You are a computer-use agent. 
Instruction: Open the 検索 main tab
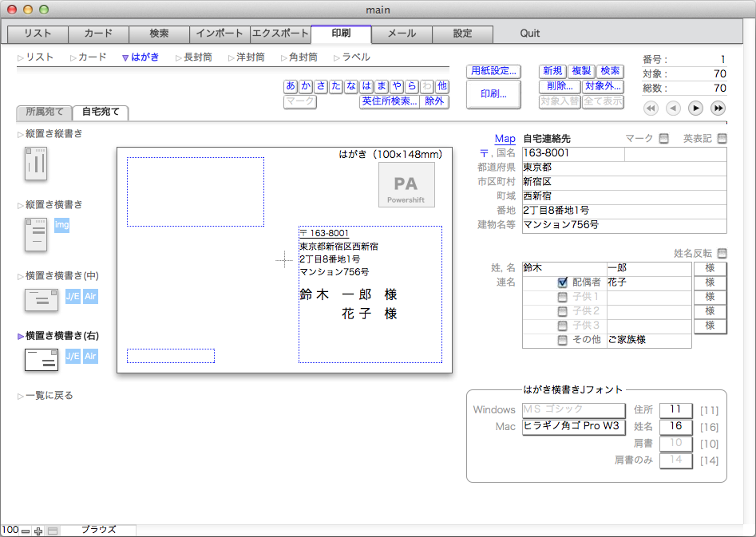click(159, 34)
